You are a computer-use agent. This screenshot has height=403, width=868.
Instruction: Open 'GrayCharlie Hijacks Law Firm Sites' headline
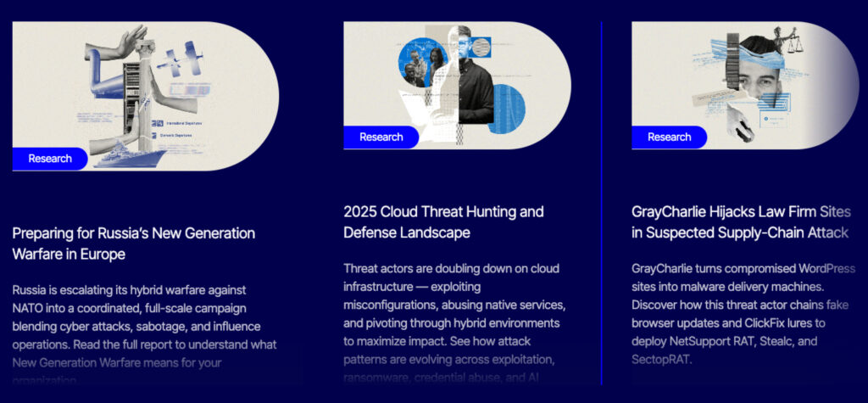(740, 221)
